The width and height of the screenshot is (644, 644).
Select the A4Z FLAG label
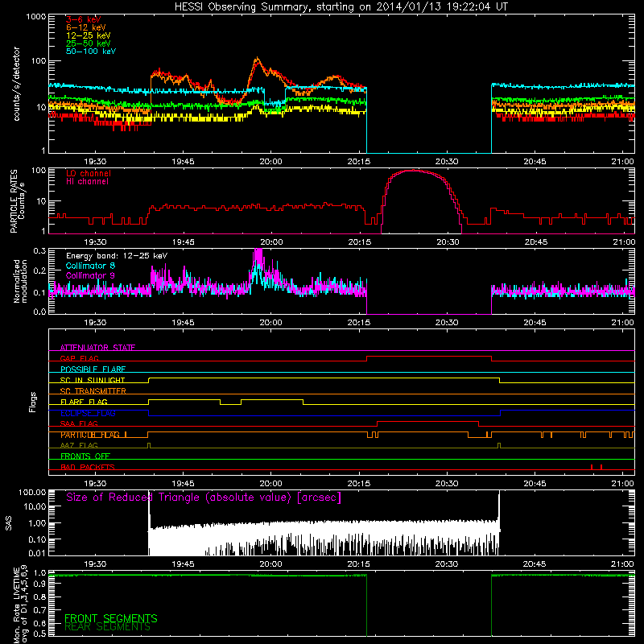pos(79,445)
